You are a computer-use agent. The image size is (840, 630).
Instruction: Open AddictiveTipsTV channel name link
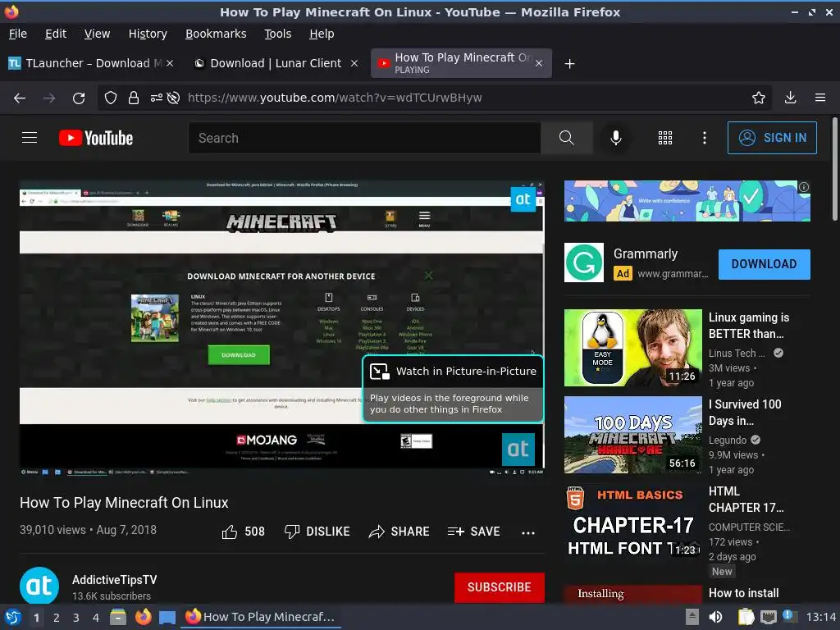click(115, 580)
